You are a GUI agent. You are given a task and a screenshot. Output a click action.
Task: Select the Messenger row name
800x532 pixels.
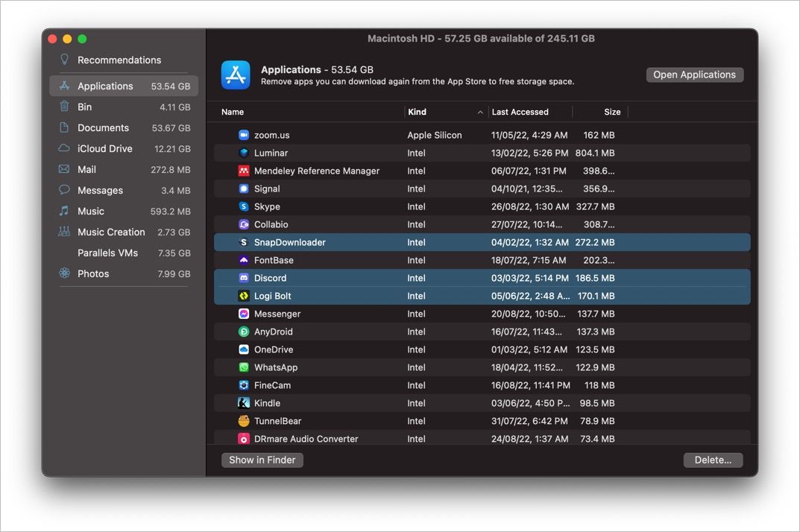click(x=277, y=314)
